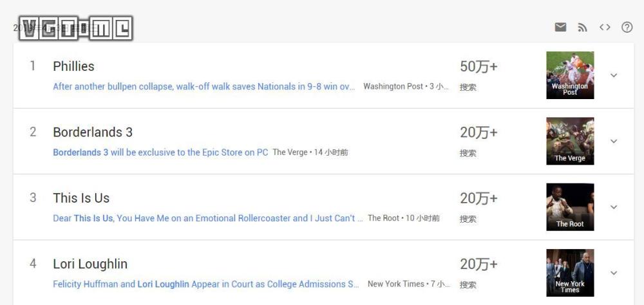The image size is (644, 305).
Task: Open the Washington Post thumbnail image
Action: (570, 75)
